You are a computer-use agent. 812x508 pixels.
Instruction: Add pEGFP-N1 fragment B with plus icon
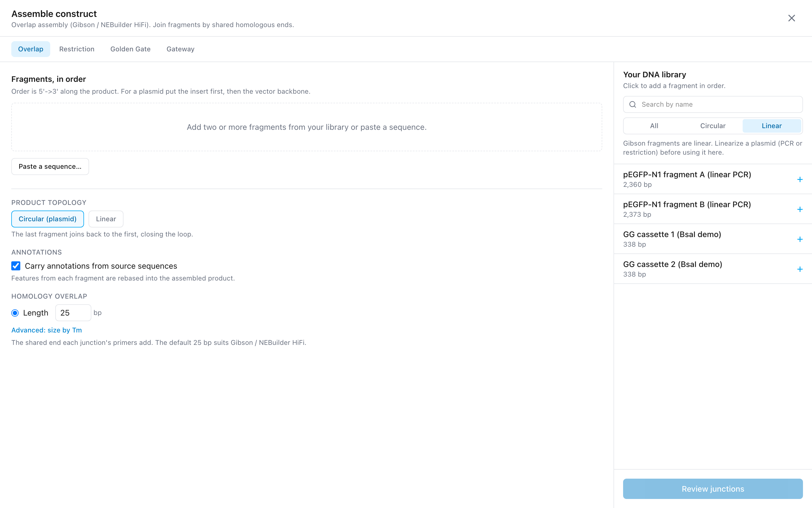800,209
